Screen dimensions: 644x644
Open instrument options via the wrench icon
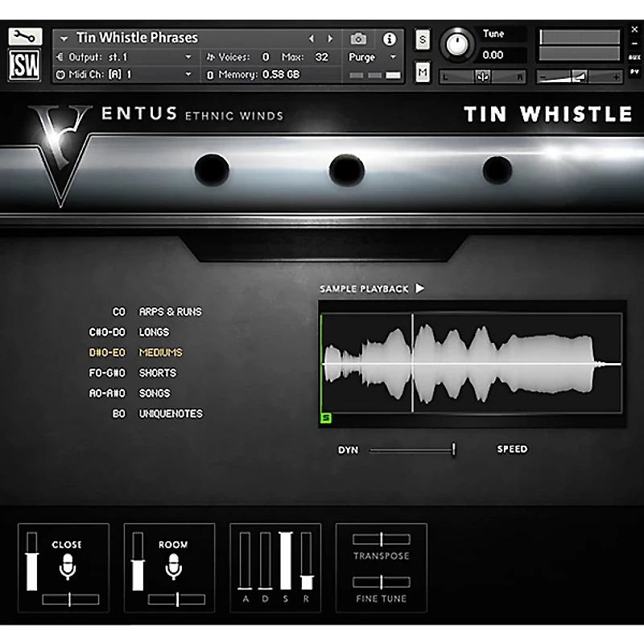tap(25, 37)
